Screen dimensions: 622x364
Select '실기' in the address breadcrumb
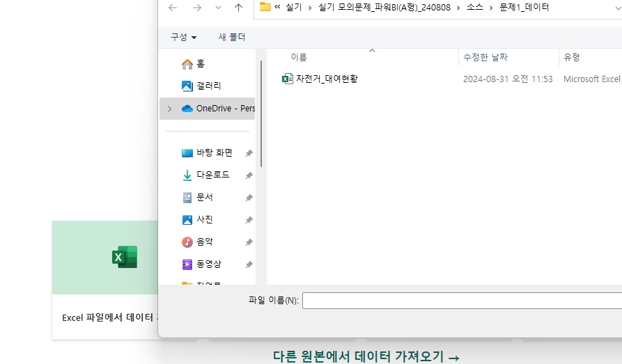[x=294, y=7]
